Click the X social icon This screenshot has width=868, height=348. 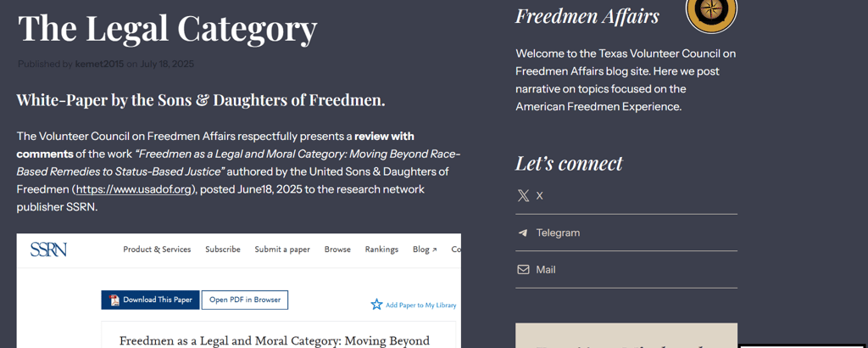coord(523,195)
